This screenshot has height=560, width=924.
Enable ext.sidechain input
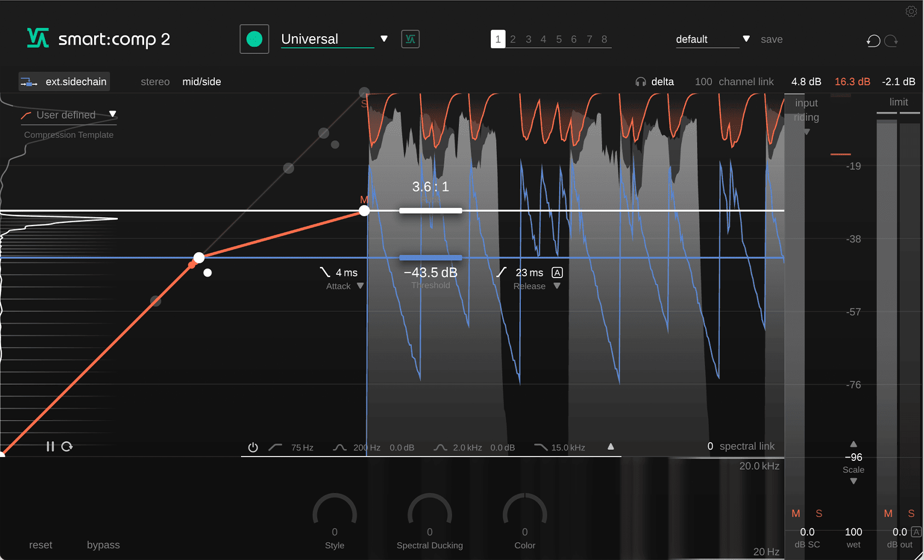pos(64,82)
